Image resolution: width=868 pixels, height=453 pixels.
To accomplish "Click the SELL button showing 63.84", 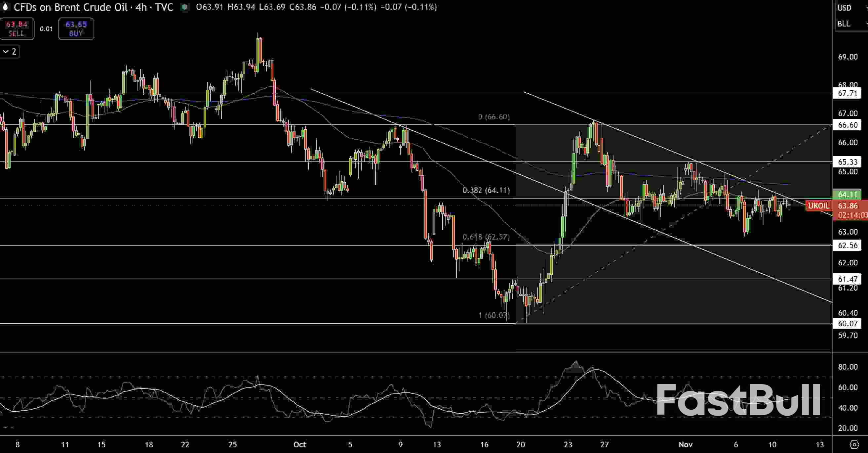I will (18, 29).
